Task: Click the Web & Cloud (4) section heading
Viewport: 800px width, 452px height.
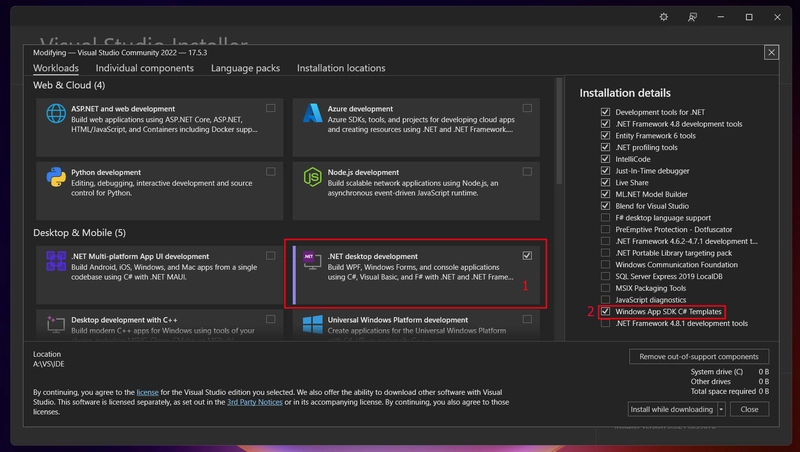Action: coord(69,85)
